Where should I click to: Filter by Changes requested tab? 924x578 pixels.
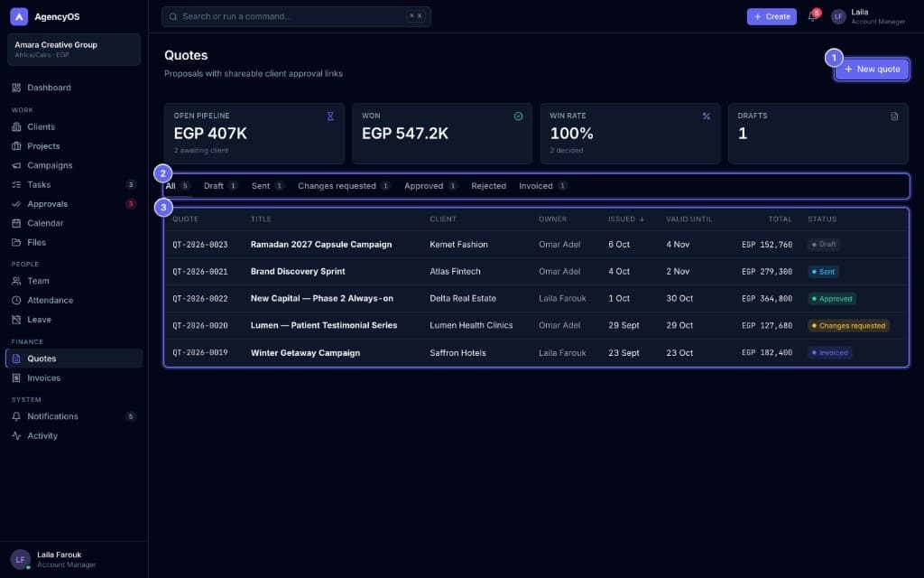point(344,186)
